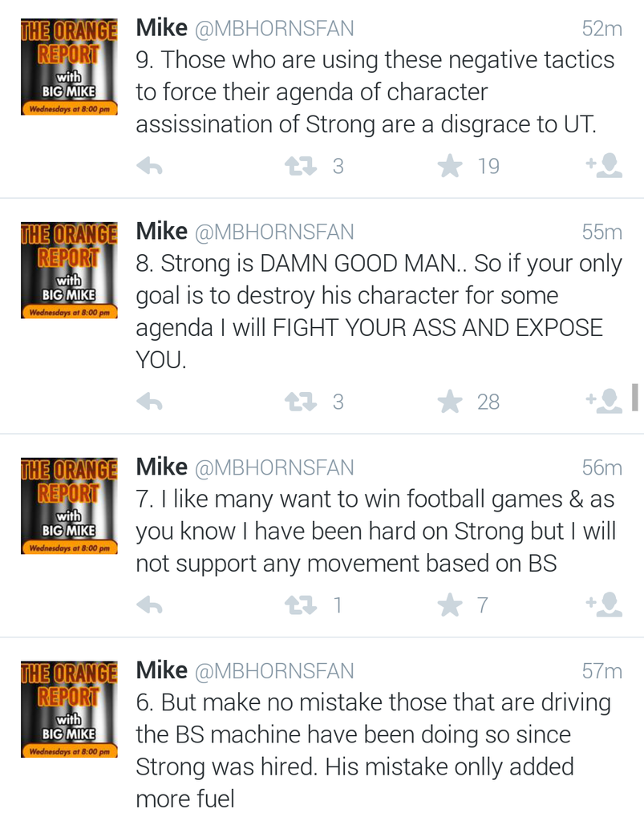Image resolution: width=644 pixels, height=821 pixels.
Task: Favorite tweet 7 with 7 stars
Action: tap(451, 605)
